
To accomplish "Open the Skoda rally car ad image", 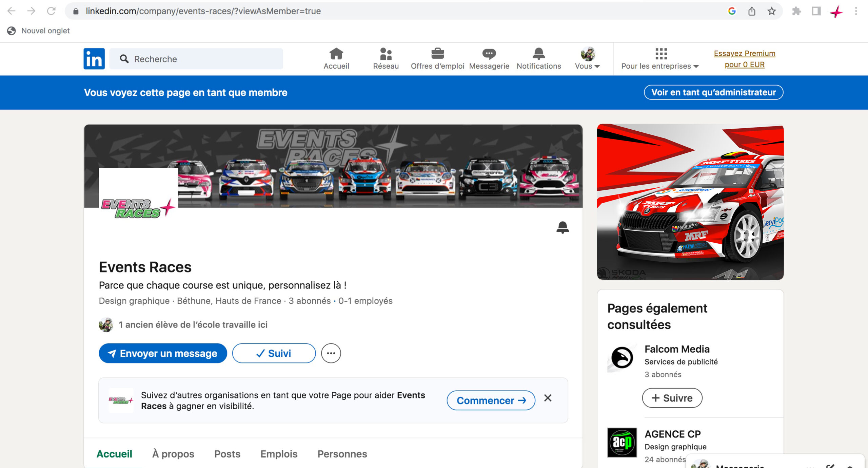I will (690, 202).
